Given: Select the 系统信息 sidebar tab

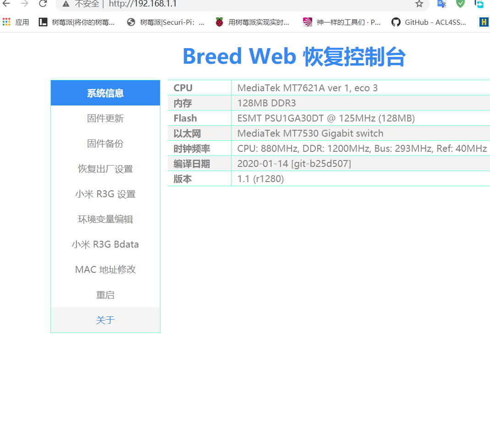Looking at the screenshot, I should 105,93.
